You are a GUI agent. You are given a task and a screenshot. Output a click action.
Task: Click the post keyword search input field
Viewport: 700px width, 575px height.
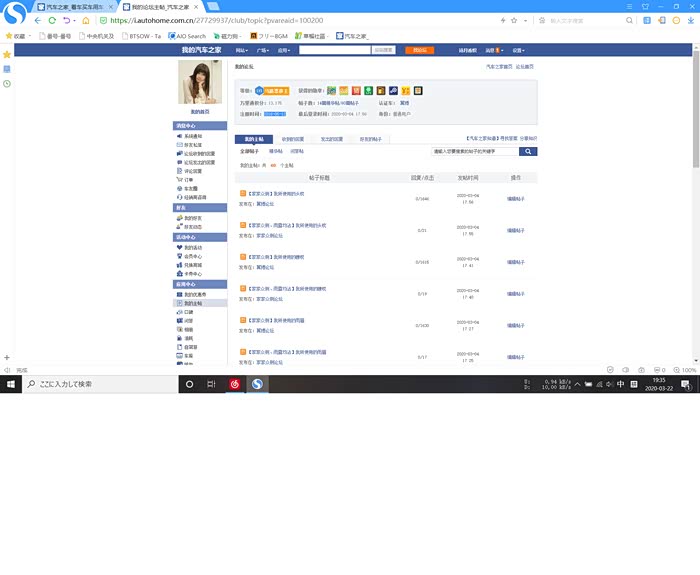474,152
